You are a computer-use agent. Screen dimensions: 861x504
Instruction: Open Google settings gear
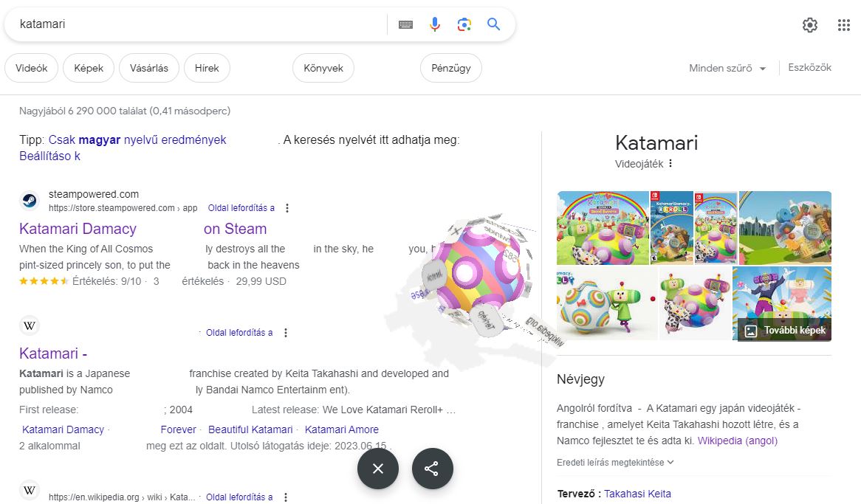click(x=810, y=25)
